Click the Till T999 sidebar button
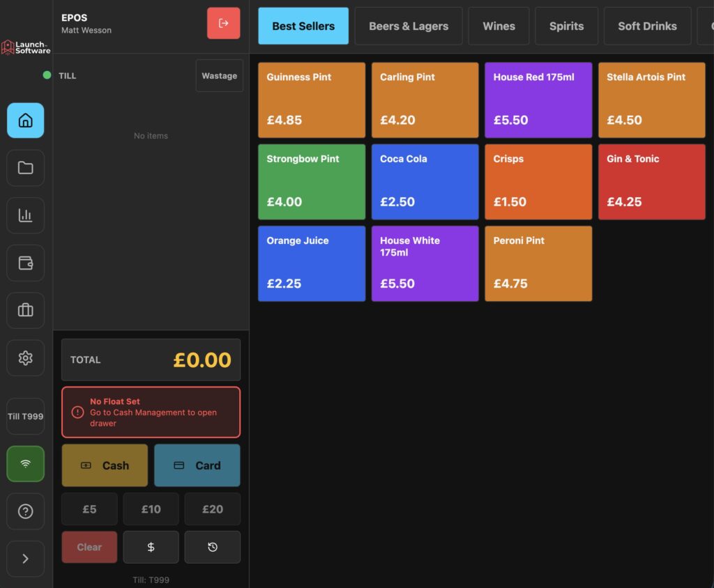This screenshot has width=714, height=588. point(25,416)
